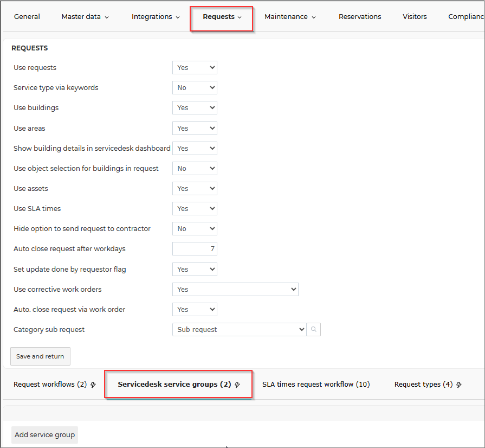Screen dimensions: 485x448
Task: Expand the Maintenance menu
Action: (x=290, y=17)
